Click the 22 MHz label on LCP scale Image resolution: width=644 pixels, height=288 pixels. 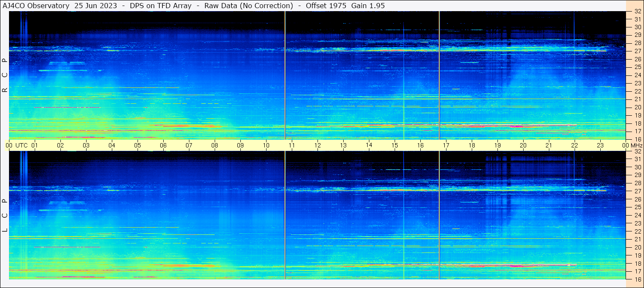tap(637, 231)
